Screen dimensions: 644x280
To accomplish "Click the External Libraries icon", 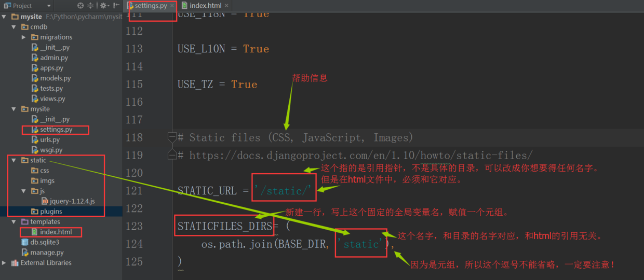I will pyautogui.click(x=15, y=263).
